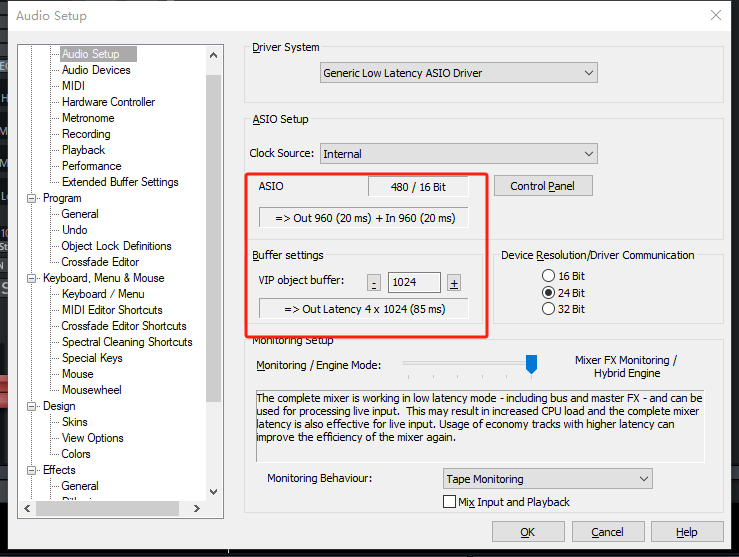This screenshot has height=557, width=739.
Task: Collapse the Program tree section
Action: point(31,198)
